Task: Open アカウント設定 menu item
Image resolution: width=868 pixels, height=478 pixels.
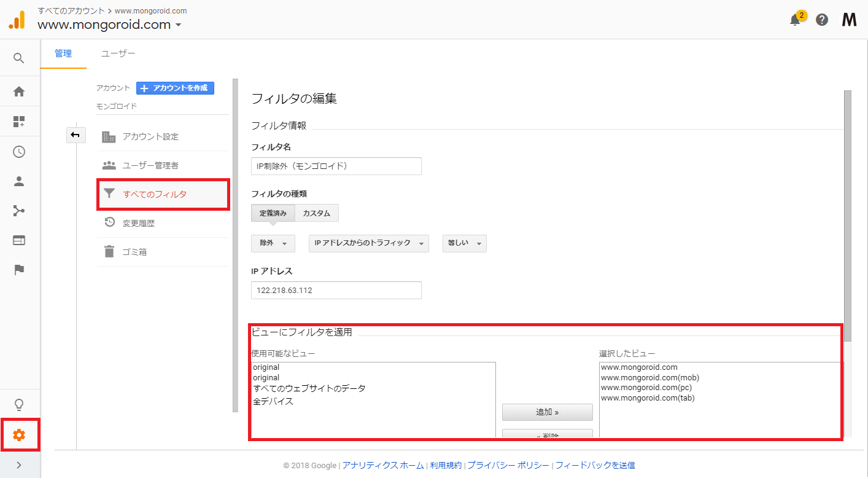Action: tap(163, 136)
